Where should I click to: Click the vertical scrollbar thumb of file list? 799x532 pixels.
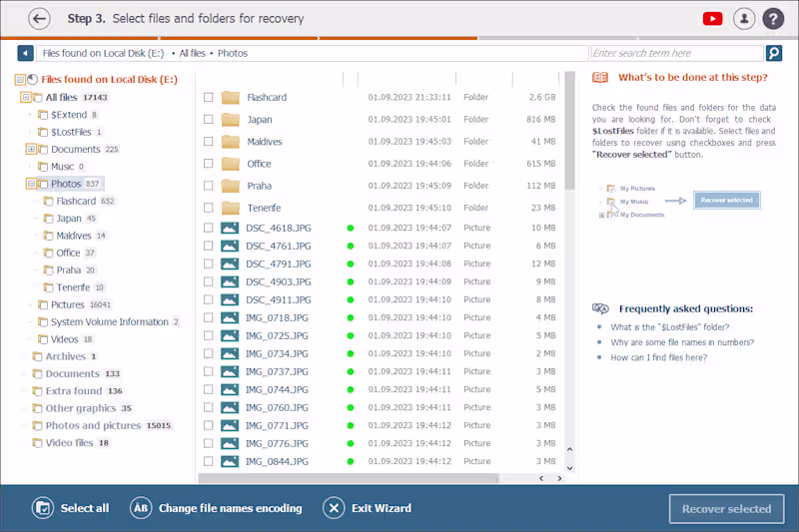click(x=569, y=131)
